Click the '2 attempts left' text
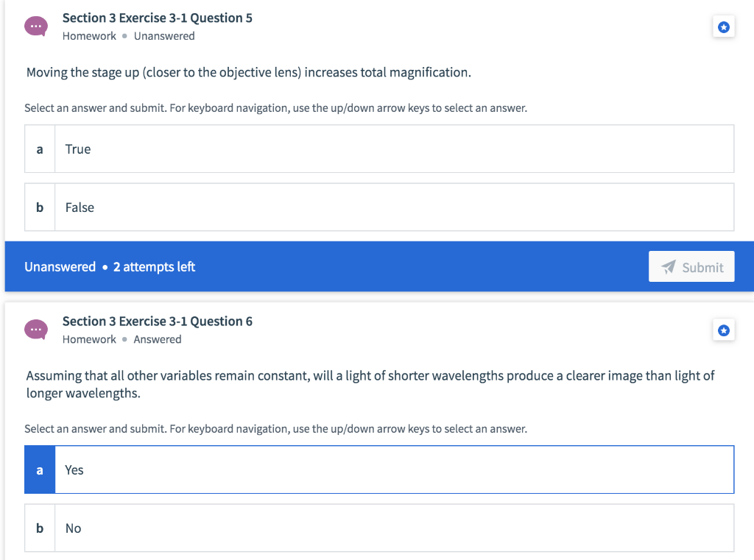The image size is (754, 560). click(x=154, y=267)
